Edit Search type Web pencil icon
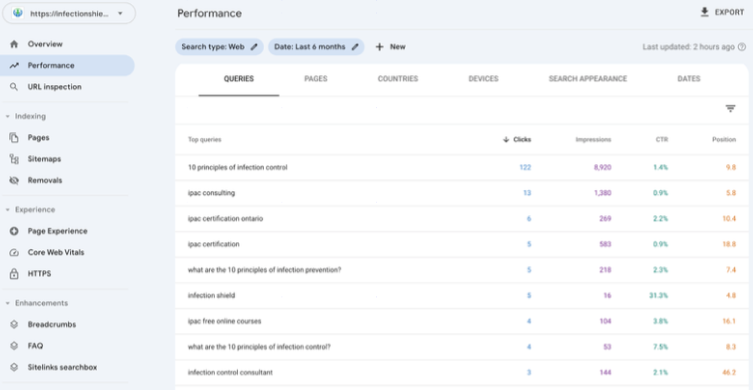 [254, 47]
